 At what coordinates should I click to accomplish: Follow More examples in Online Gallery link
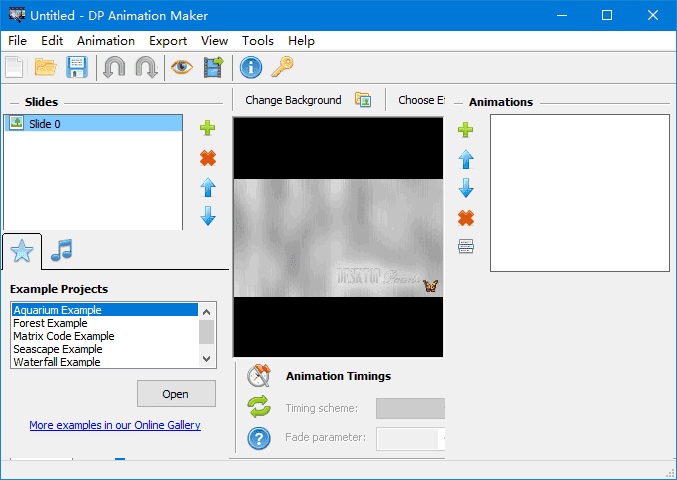click(115, 425)
